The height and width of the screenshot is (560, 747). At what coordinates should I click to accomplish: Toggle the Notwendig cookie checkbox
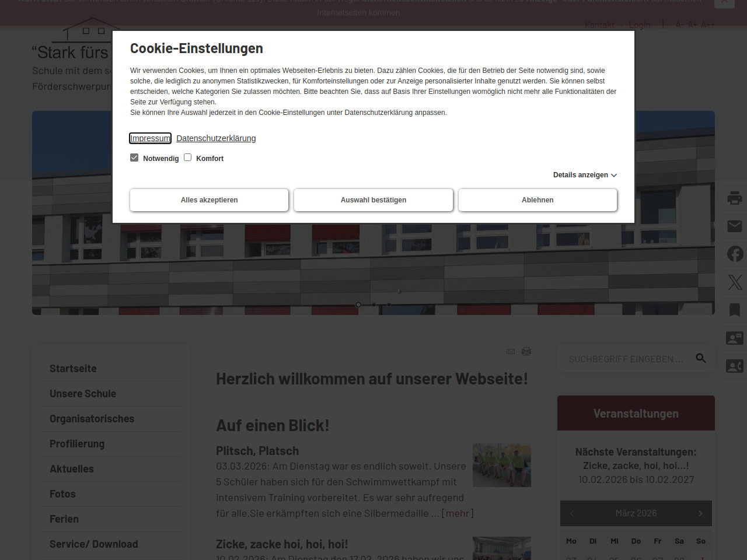point(134,157)
